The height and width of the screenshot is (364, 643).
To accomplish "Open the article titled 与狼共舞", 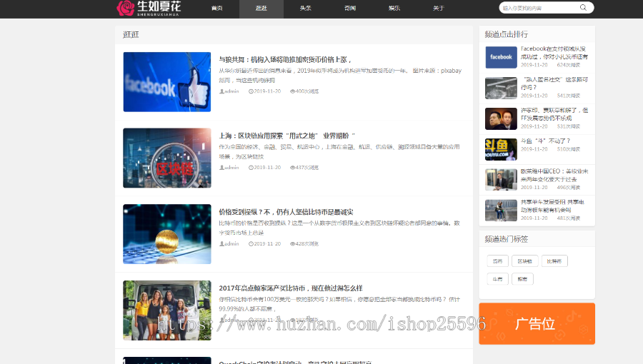I will (285, 60).
